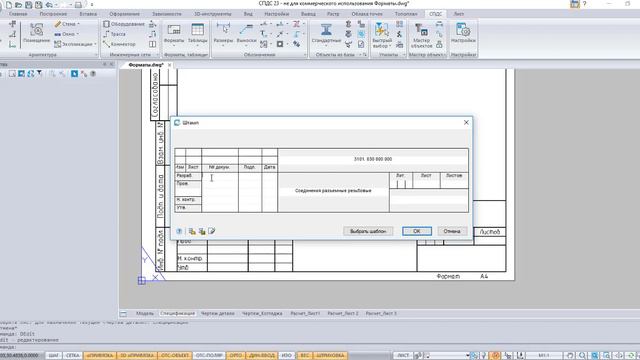Expand the Окно window dropdown
The height and width of the screenshot is (360, 640).
click(x=78, y=34)
